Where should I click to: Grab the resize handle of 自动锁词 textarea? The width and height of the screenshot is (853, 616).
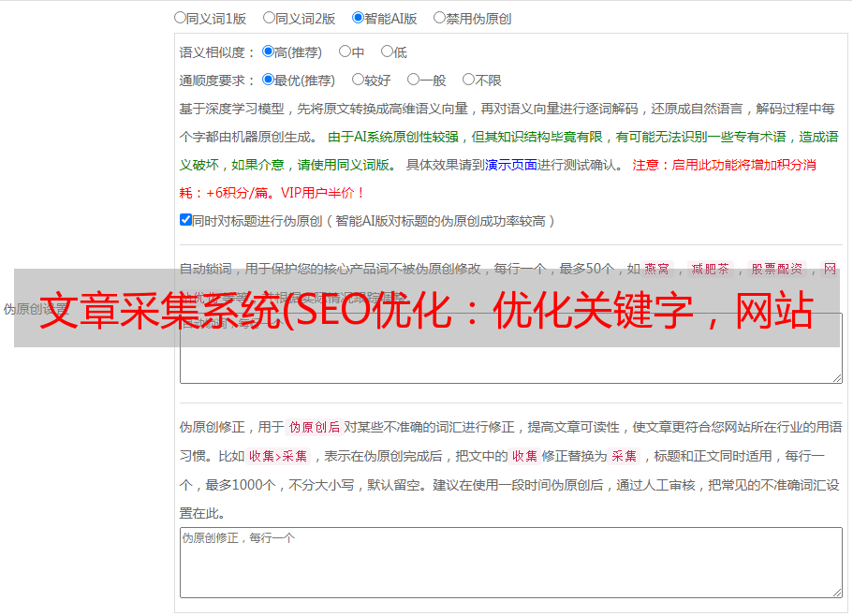point(837,378)
